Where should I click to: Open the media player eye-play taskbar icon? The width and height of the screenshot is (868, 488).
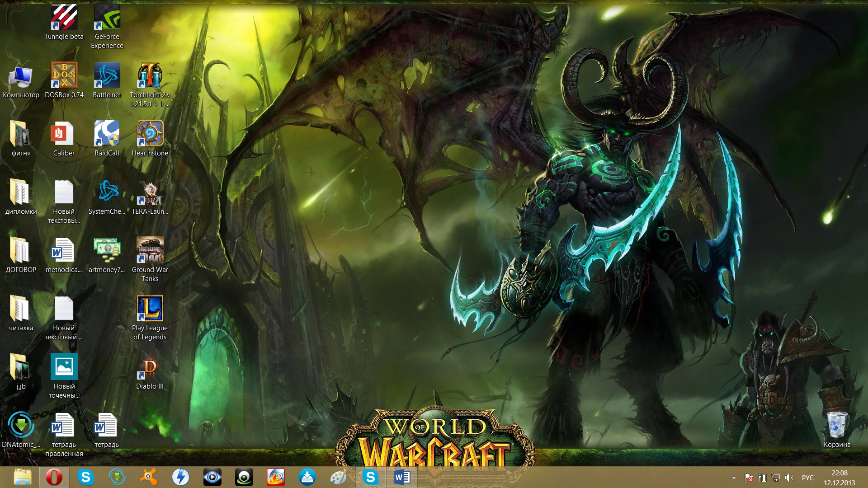[212, 477]
